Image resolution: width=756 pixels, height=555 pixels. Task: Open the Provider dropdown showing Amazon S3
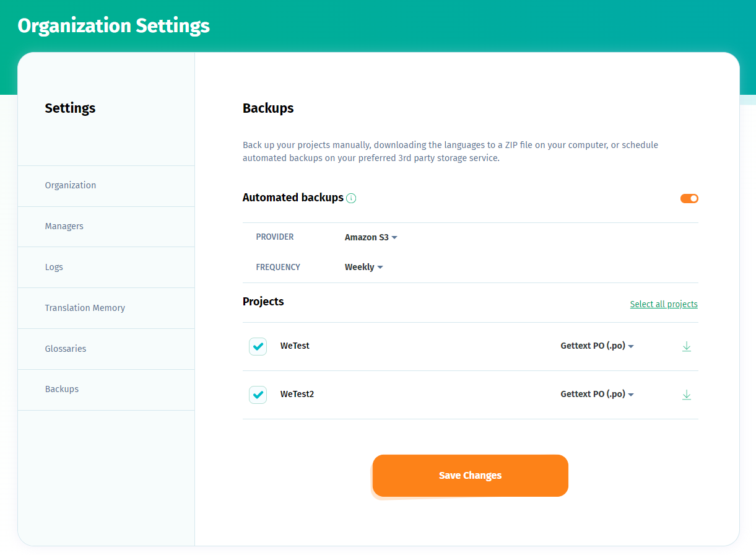point(370,237)
